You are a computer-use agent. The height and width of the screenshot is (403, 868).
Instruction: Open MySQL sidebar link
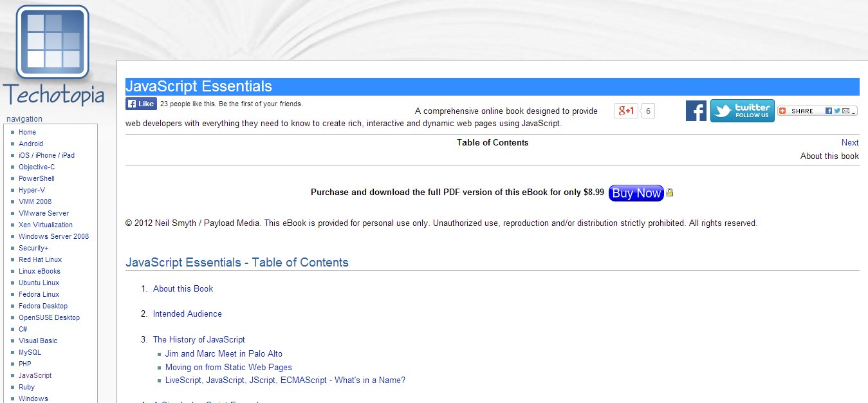tap(30, 353)
